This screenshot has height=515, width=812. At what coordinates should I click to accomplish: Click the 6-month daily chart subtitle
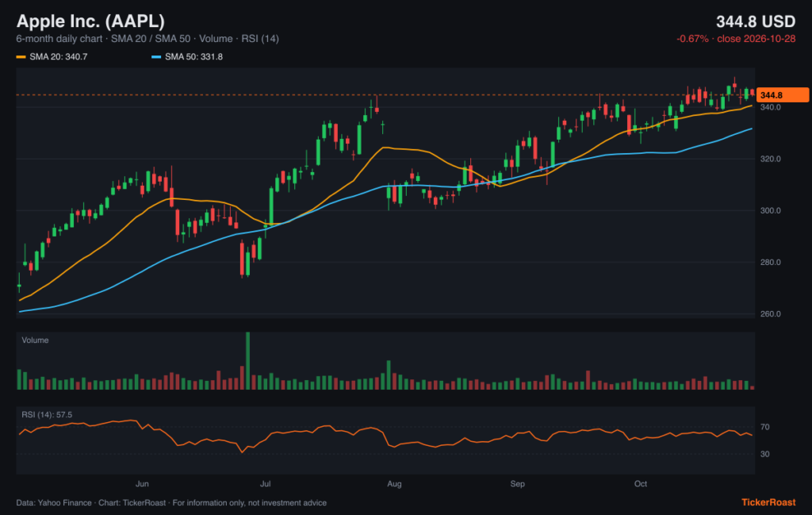(x=147, y=39)
